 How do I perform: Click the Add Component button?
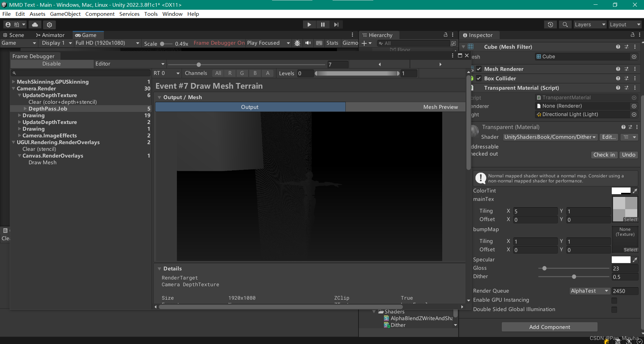(550, 327)
